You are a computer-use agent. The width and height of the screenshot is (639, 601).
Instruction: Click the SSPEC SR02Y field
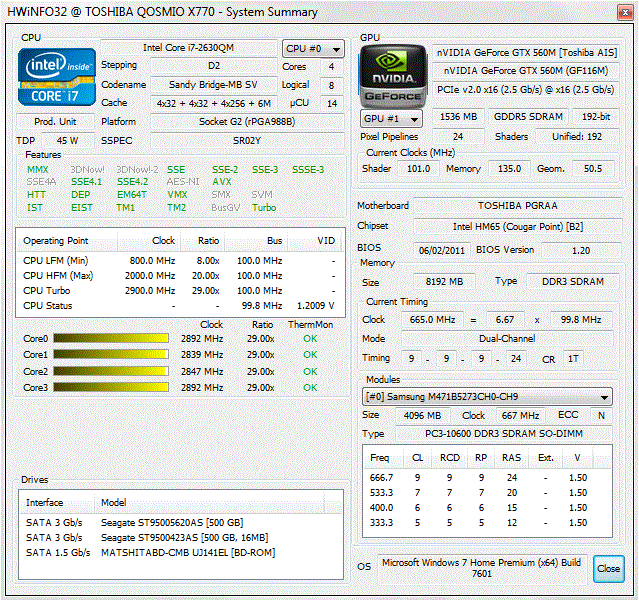(x=247, y=141)
